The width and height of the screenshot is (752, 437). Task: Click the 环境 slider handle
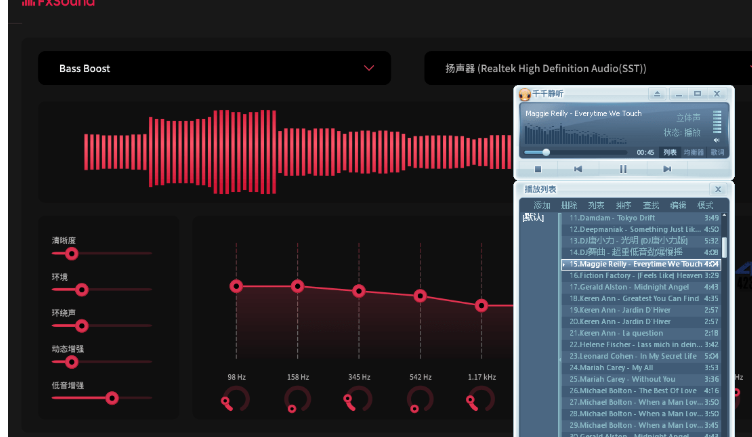(82, 290)
